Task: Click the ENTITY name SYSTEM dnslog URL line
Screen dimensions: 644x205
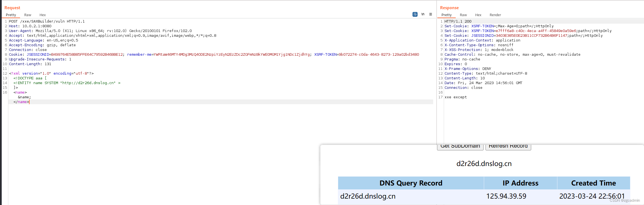Action: [x=67, y=83]
